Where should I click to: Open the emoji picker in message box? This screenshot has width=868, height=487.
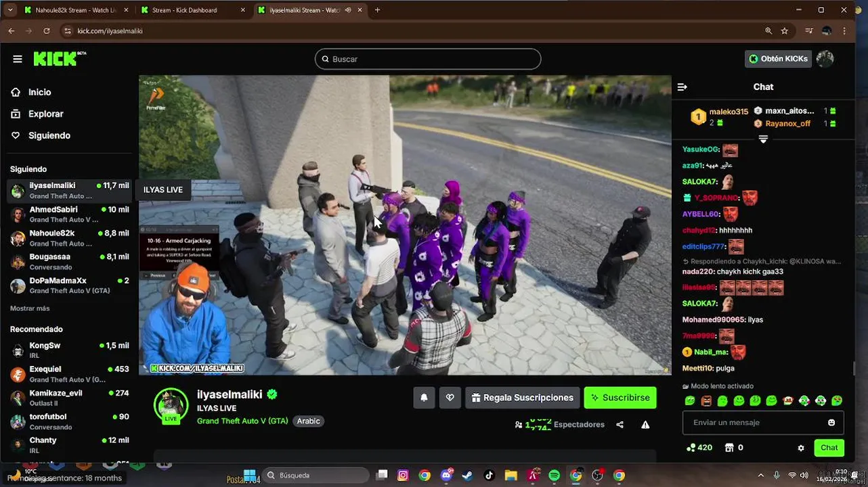click(831, 423)
